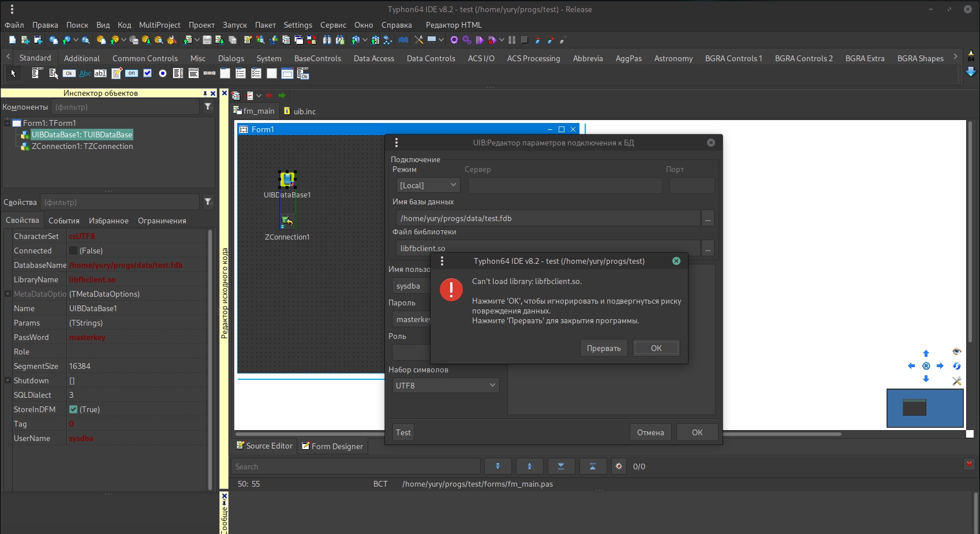Viewport: 980px width, 534px height.
Task: Click the Save floppy-disk toolbar icon
Action: (x=207, y=40)
